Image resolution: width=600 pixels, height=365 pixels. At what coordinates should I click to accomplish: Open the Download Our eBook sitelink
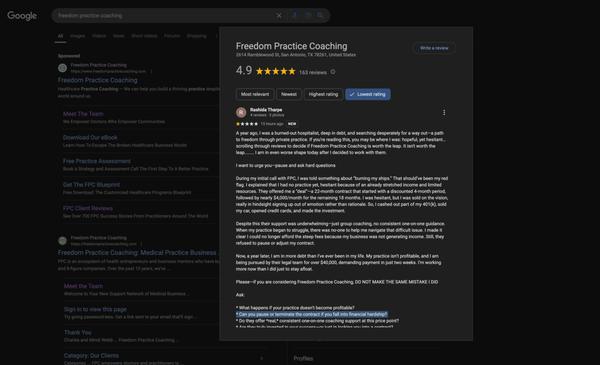[90, 137]
